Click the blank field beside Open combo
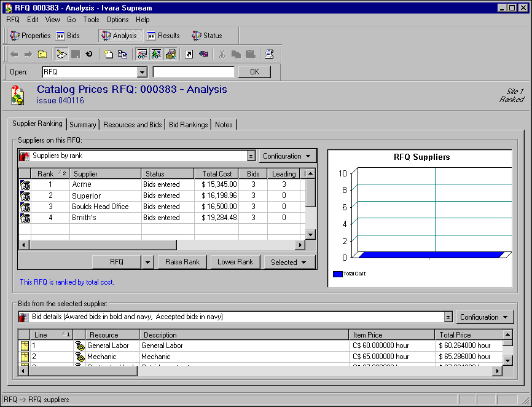 [194, 72]
